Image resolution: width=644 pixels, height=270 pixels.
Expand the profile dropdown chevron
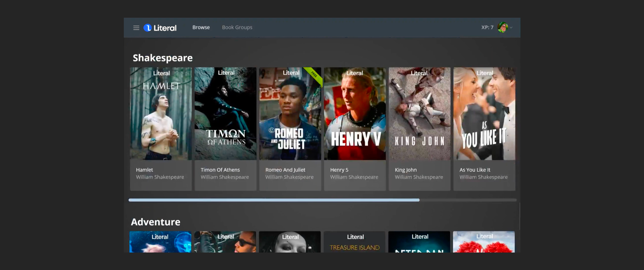point(511,28)
